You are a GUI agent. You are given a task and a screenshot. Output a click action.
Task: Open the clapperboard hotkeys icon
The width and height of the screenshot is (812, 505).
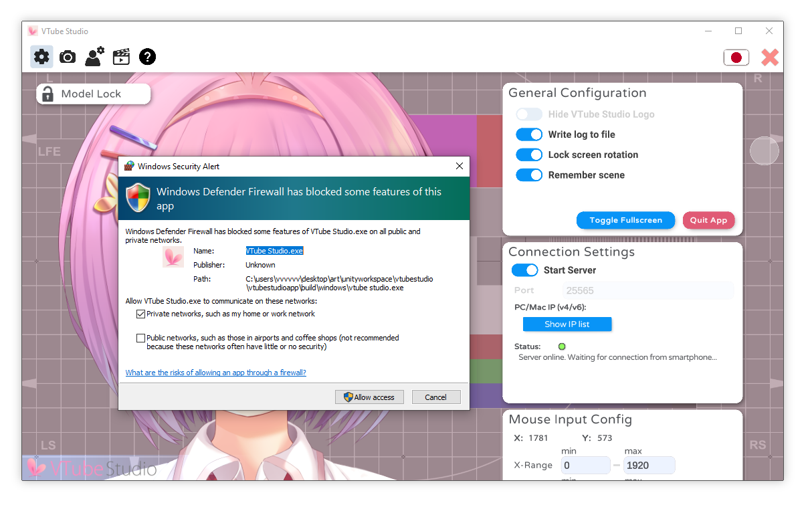(121, 56)
